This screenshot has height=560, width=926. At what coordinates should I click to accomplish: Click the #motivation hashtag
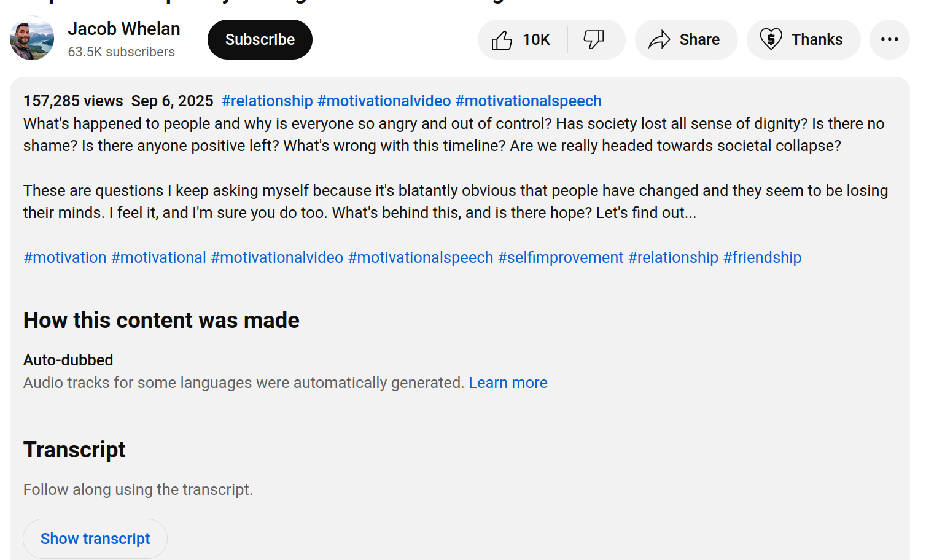coord(65,257)
